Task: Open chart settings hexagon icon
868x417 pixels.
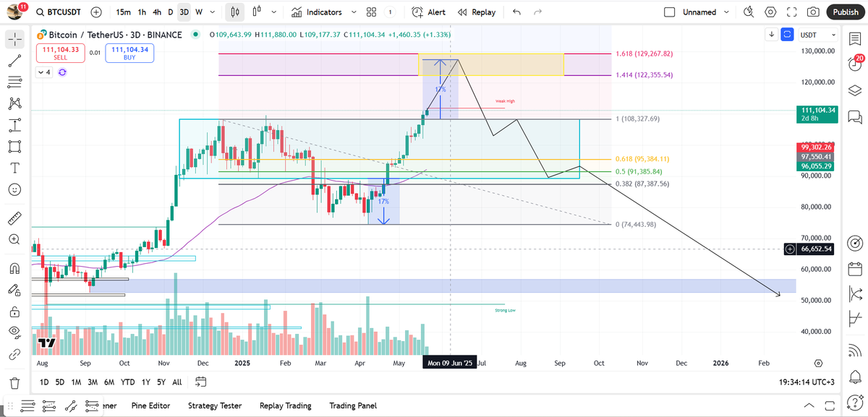Action: 770,12
